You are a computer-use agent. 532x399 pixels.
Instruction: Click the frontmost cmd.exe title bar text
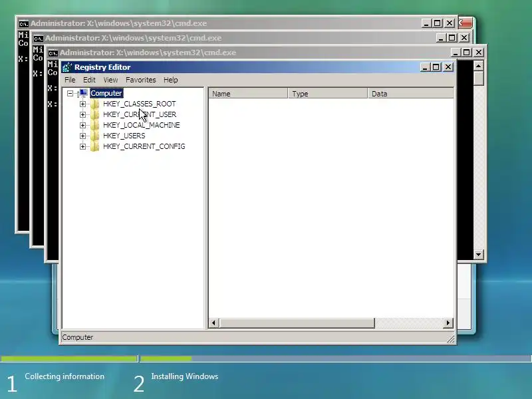[x=148, y=53]
